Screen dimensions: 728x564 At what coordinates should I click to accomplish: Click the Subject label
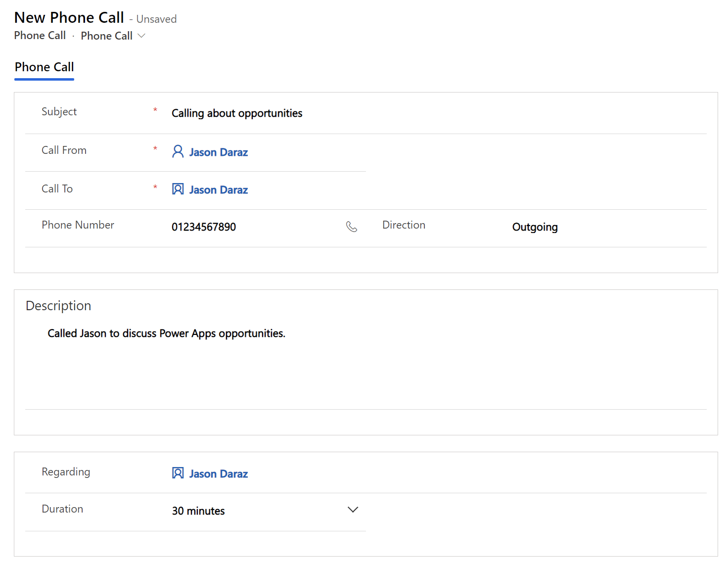coord(59,112)
